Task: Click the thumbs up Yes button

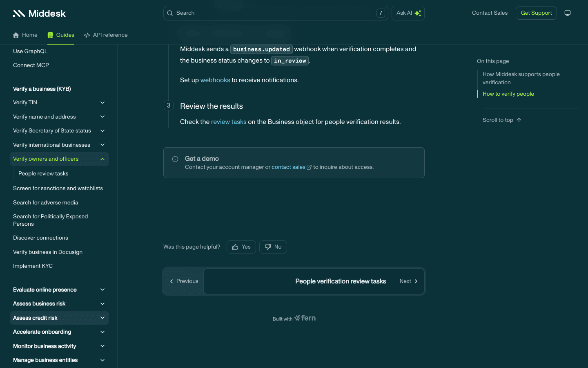Action: (x=241, y=247)
